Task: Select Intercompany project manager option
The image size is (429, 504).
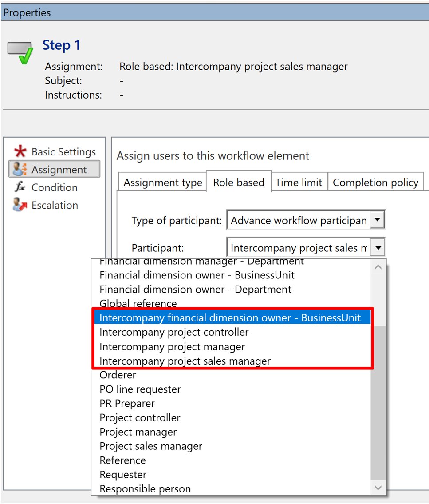Action: click(172, 347)
